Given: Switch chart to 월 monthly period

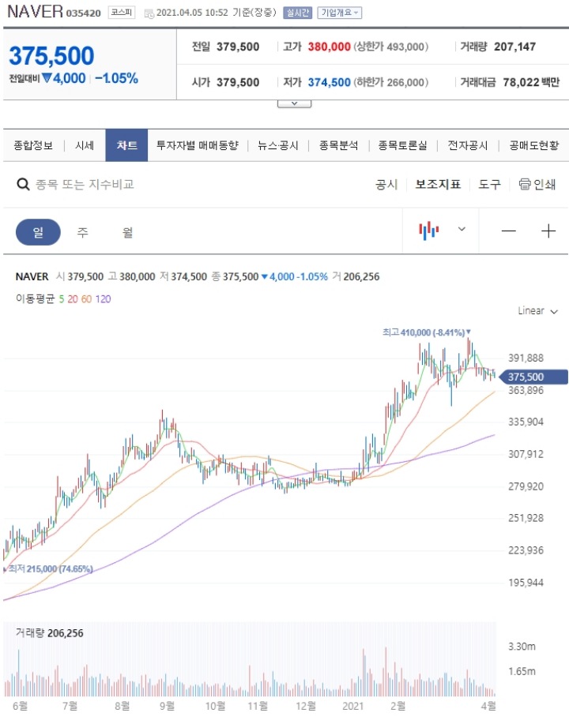Looking at the screenshot, I should tap(127, 231).
